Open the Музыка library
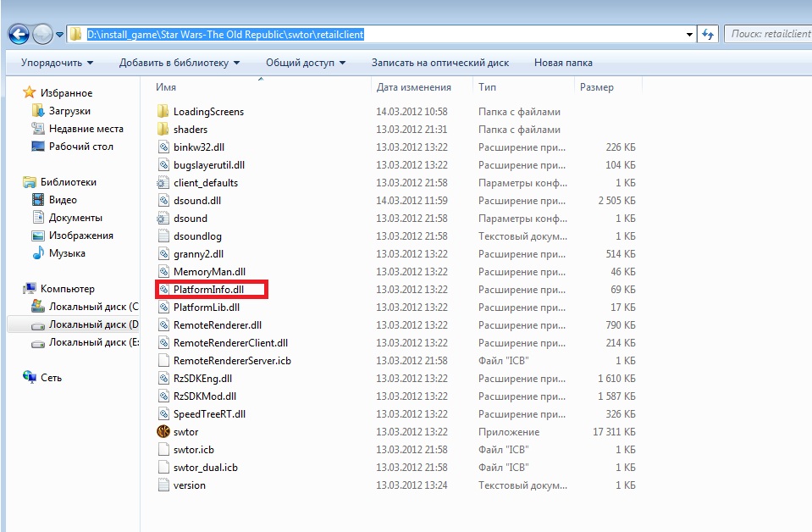Image resolution: width=812 pixels, height=532 pixels. [67, 253]
